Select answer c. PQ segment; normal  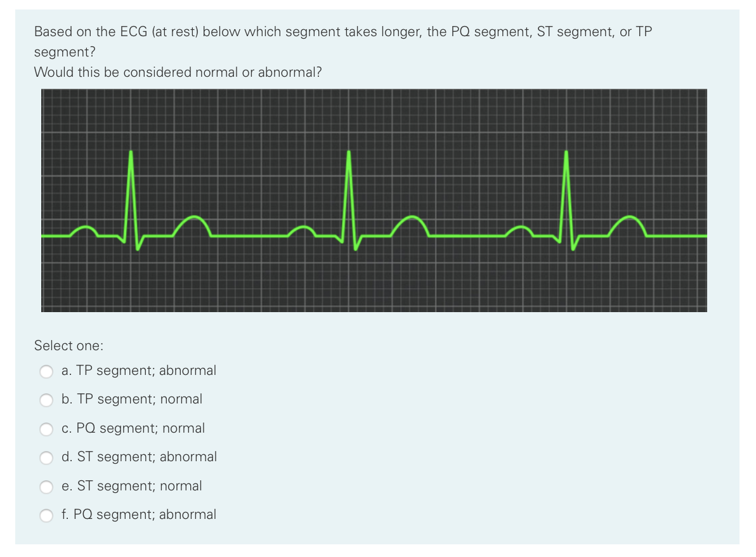click(x=46, y=429)
